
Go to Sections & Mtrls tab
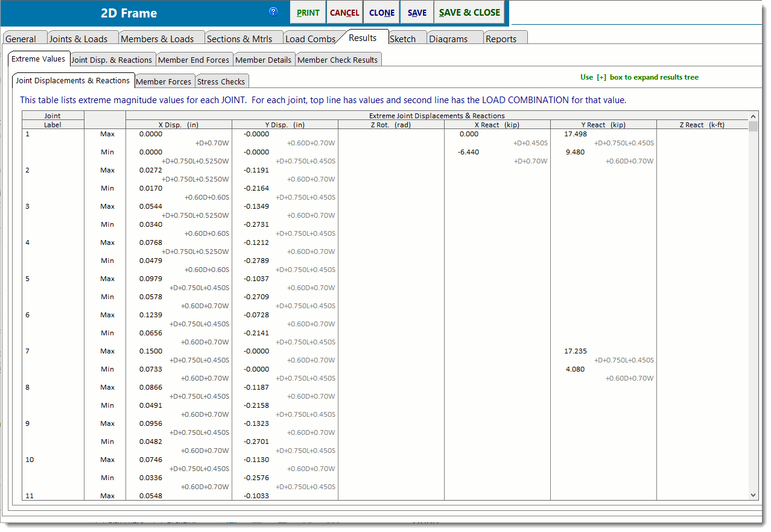click(x=240, y=39)
